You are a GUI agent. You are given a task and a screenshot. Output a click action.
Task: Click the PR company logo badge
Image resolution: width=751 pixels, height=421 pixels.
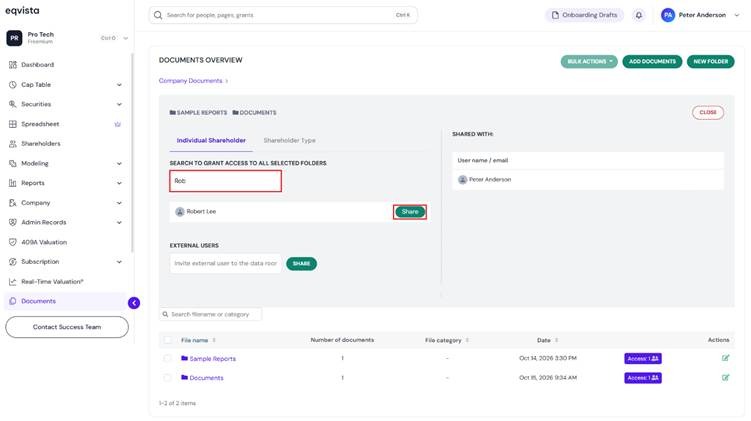pyautogui.click(x=14, y=38)
